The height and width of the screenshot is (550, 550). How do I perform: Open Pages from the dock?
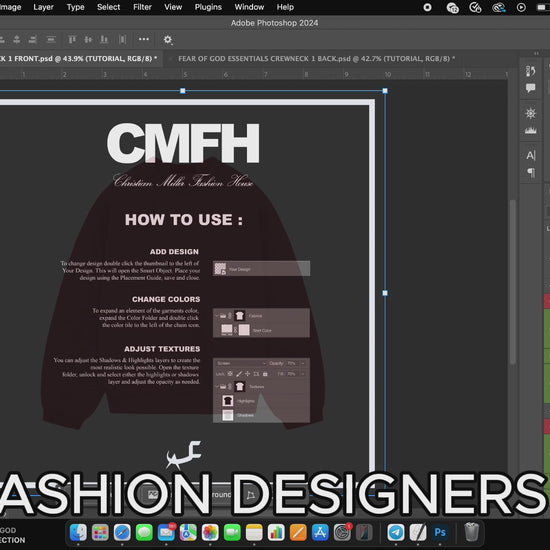pyautogui.click(x=298, y=532)
